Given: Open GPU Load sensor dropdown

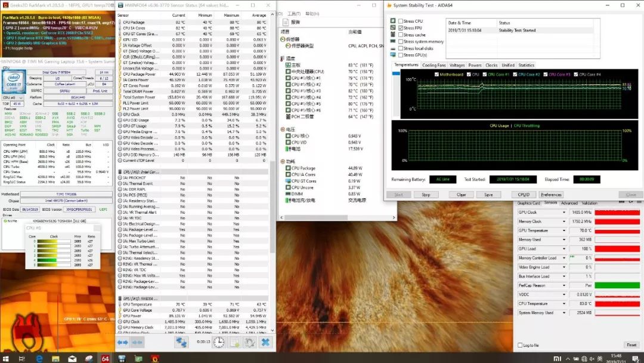Looking at the screenshot, I should (x=564, y=249).
